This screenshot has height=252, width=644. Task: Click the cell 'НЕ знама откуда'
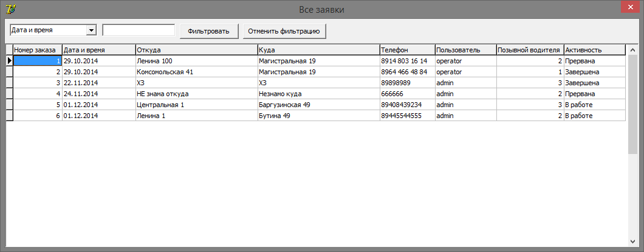[196, 94]
